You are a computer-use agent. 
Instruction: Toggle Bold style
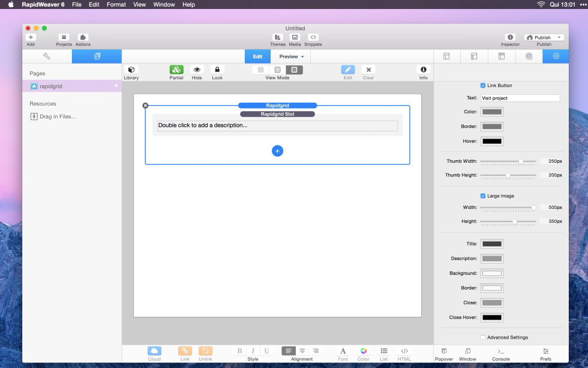(x=239, y=351)
